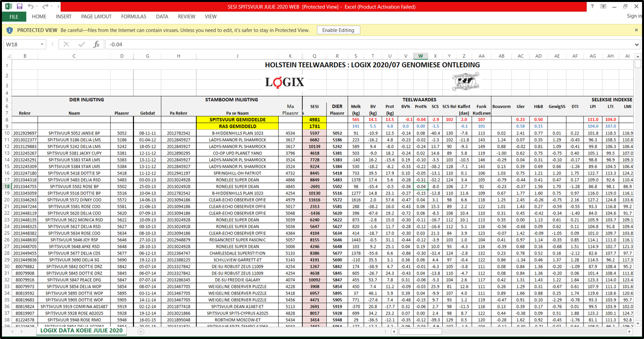
Task: Dismiss the Protected View message bar
Action: click(x=636, y=30)
